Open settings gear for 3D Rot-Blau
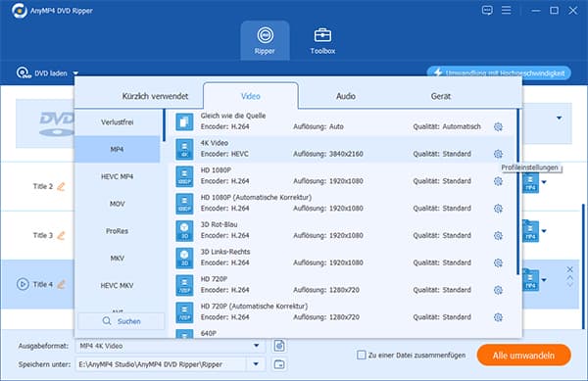This screenshot has height=381, width=588. pos(498,236)
